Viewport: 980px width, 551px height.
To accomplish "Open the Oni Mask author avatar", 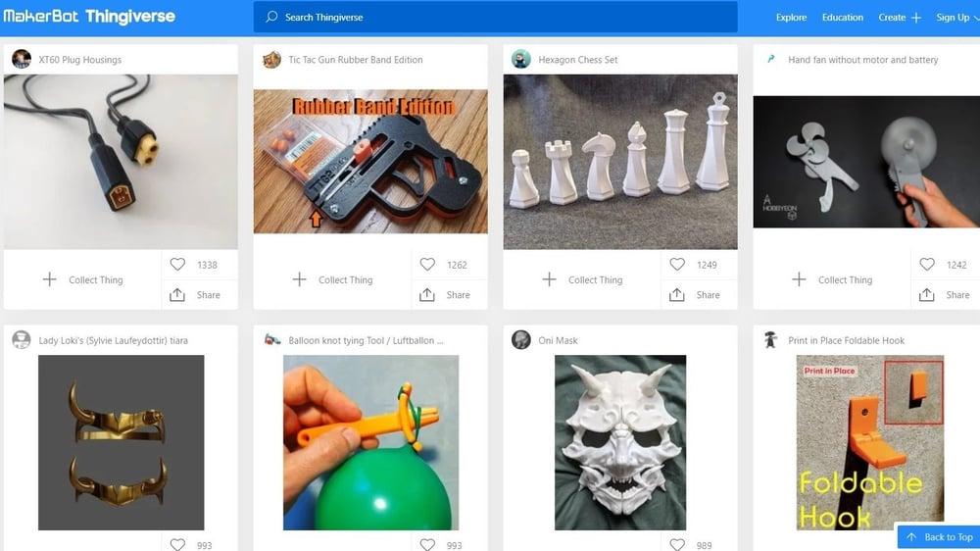I will pyautogui.click(x=520, y=340).
